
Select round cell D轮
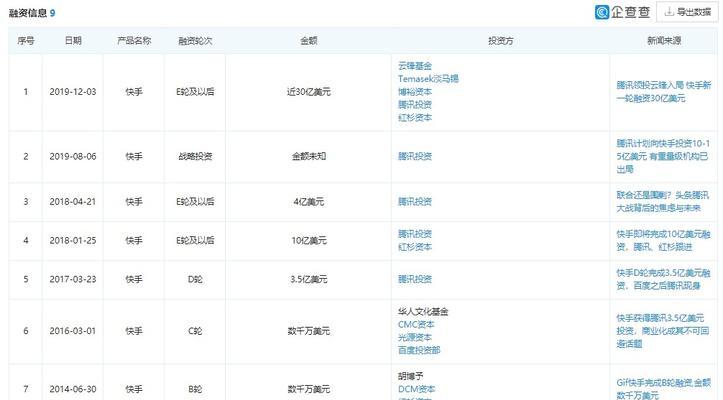click(195, 279)
